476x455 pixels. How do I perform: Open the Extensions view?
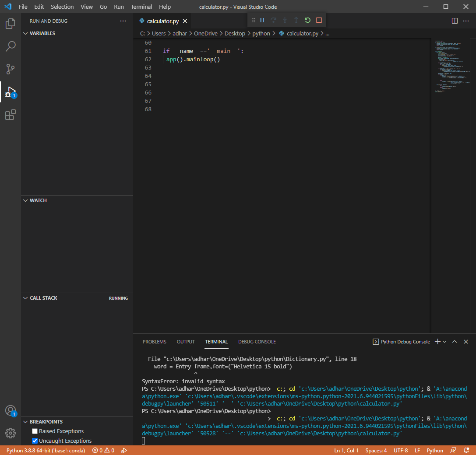click(11, 115)
